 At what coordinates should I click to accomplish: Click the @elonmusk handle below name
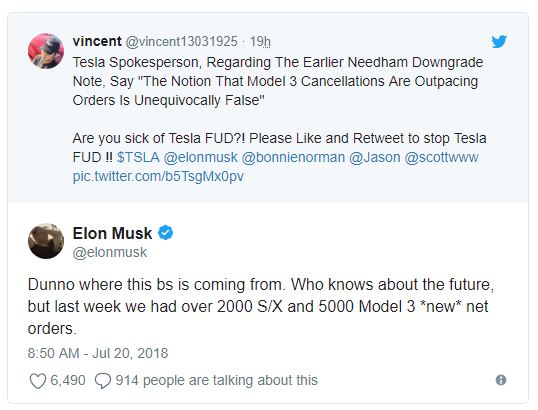[x=110, y=253]
